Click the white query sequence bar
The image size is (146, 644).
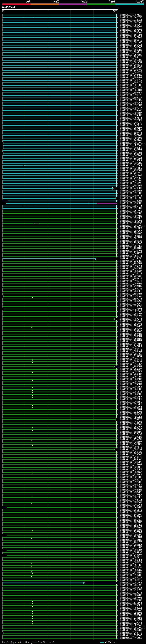[x=60, y=9]
